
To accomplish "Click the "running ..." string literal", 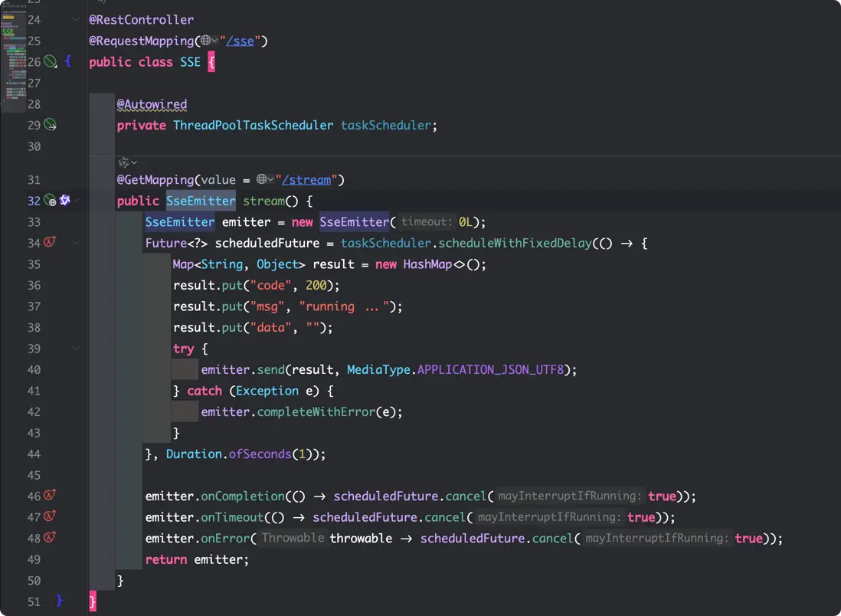I will point(344,306).
